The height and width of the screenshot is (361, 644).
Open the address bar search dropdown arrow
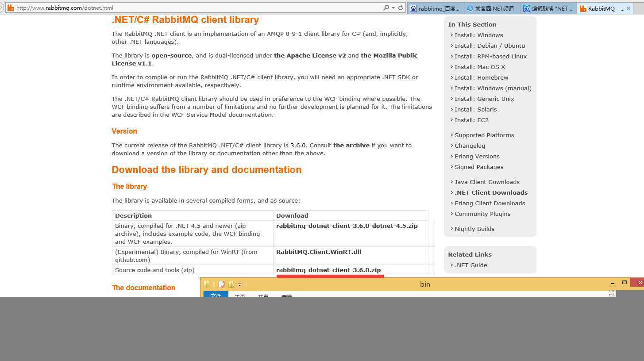[x=393, y=8]
